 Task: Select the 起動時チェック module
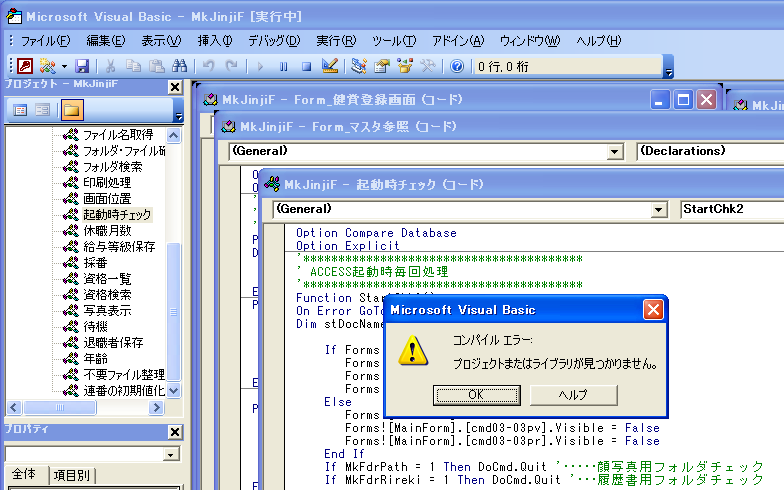point(117,214)
